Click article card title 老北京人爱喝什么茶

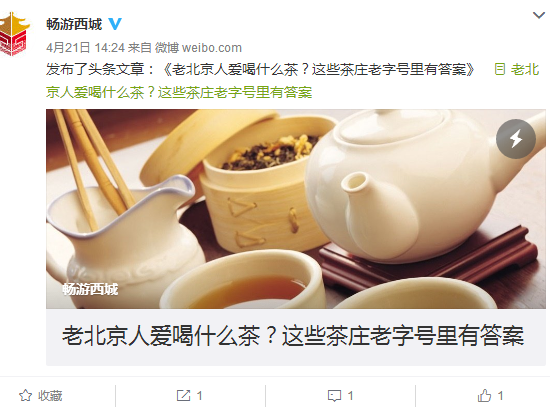click(293, 336)
